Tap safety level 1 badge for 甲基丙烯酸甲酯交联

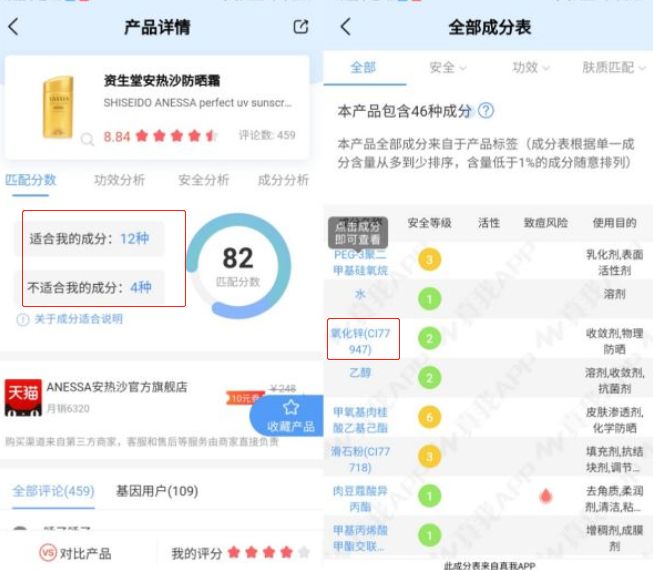tap(429, 535)
